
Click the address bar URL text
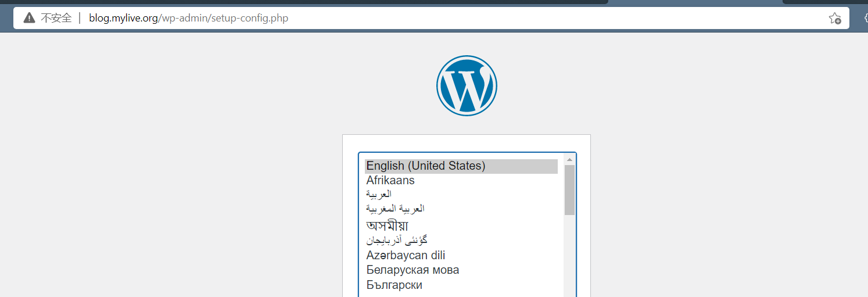tap(188, 18)
